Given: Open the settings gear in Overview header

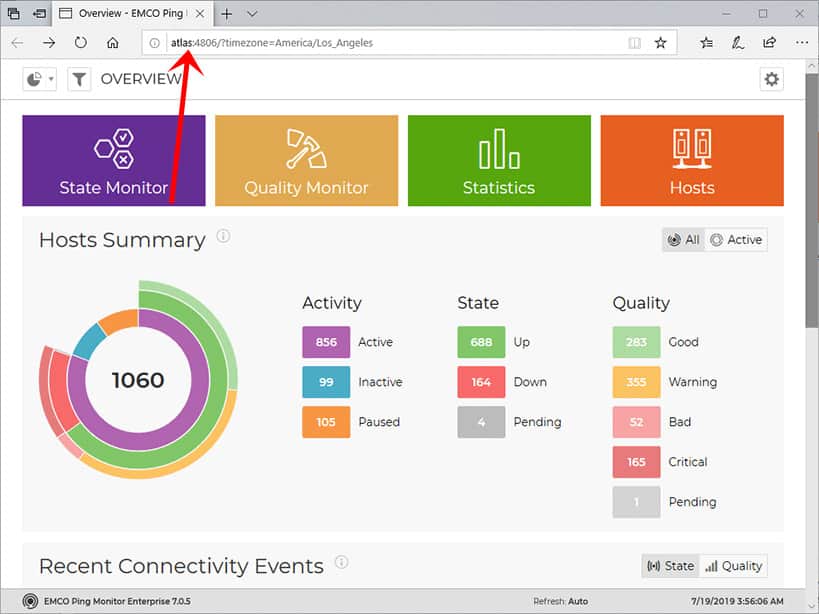Looking at the screenshot, I should (x=771, y=79).
